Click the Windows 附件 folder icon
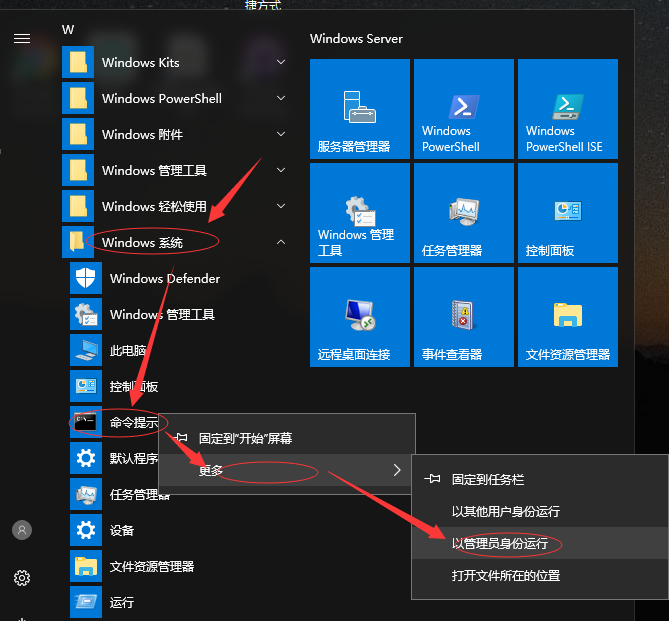Screen dimensions: 669x621 (x=78, y=134)
